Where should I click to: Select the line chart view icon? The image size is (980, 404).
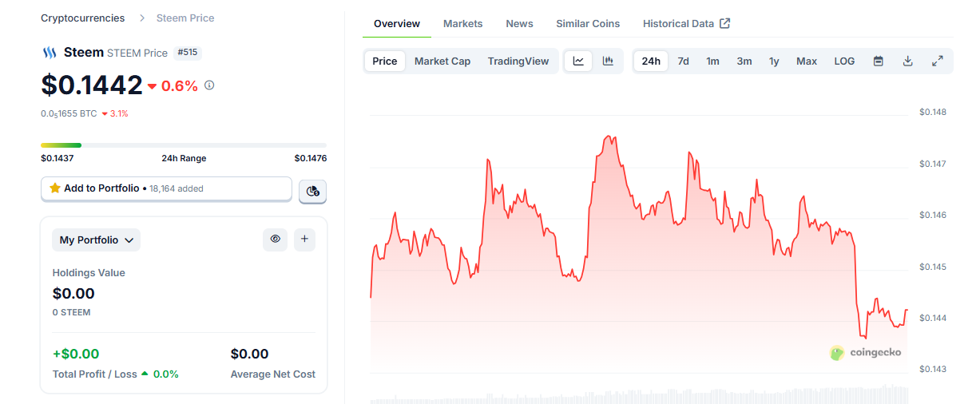pyautogui.click(x=579, y=61)
